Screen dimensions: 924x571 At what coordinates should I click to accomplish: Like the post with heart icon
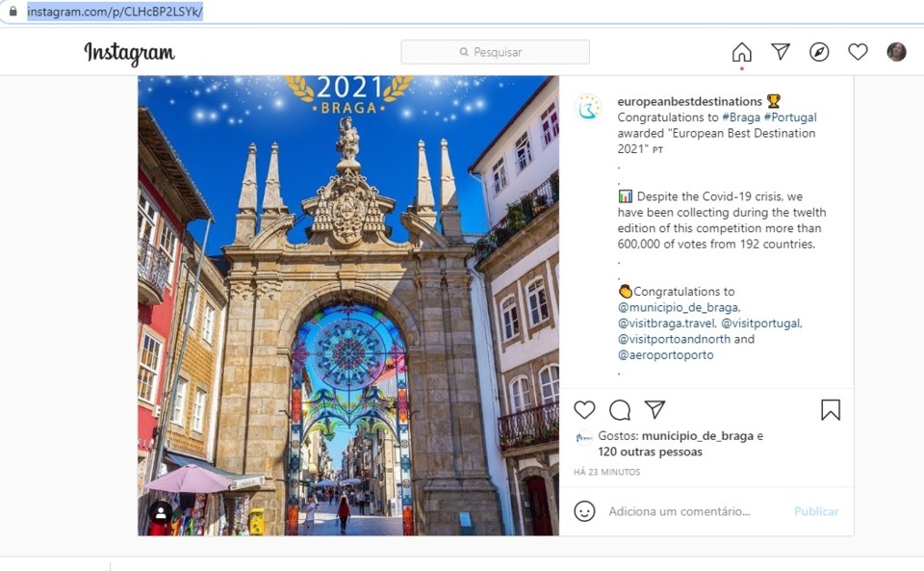(584, 410)
